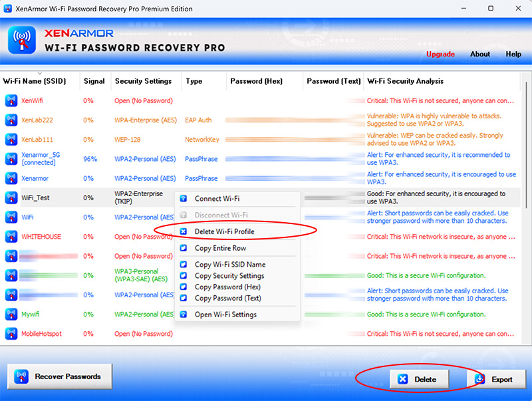Open the About link in header
This screenshot has height=401, width=532.
point(479,55)
